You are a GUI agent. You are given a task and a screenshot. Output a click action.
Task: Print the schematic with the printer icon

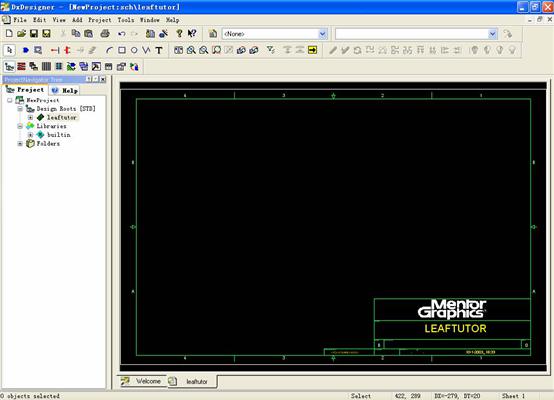(105, 34)
